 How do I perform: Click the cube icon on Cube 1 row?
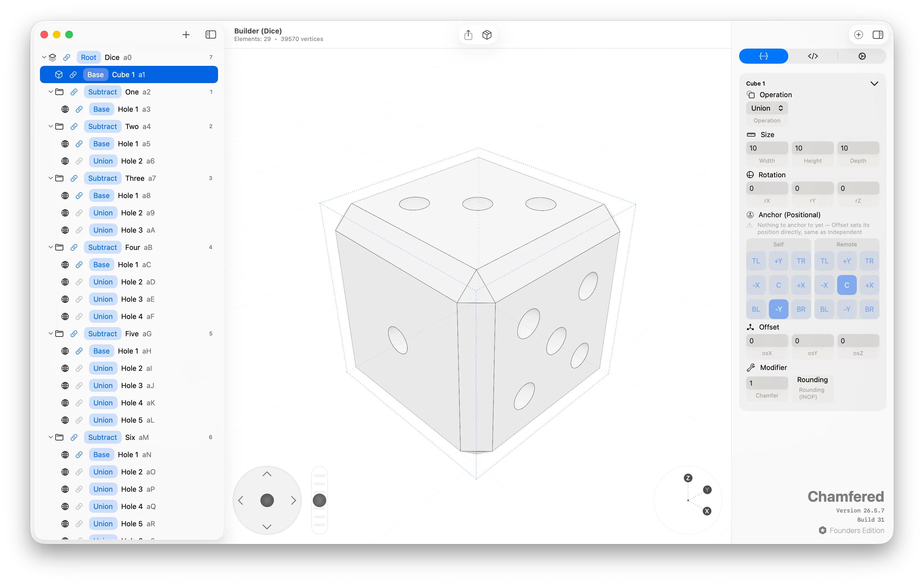(59, 74)
